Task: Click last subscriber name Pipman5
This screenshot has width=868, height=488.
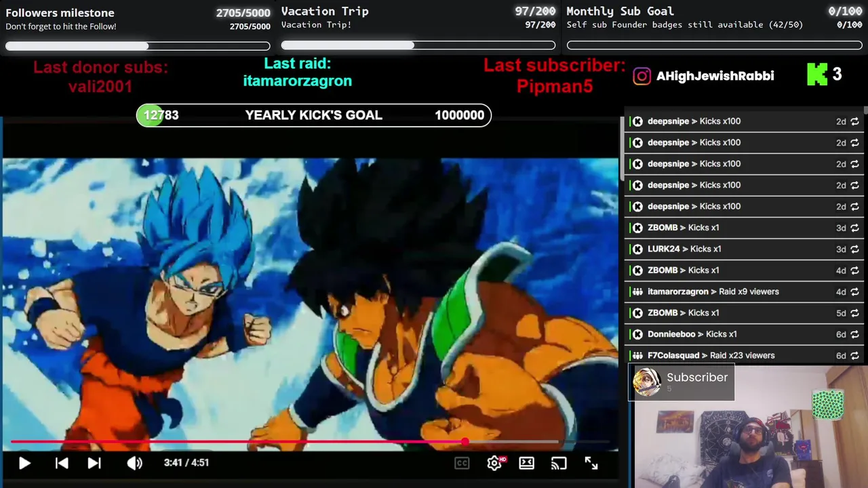Action: pyautogui.click(x=555, y=86)
